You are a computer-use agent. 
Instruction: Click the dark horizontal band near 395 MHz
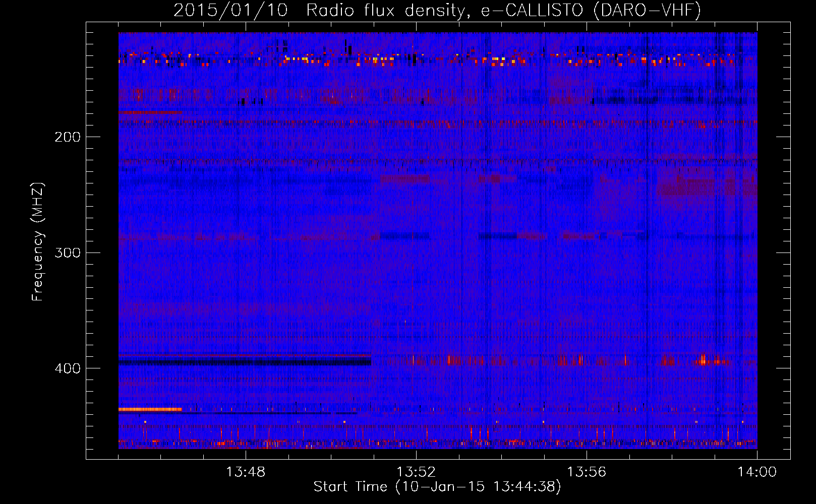pos(245,362)
